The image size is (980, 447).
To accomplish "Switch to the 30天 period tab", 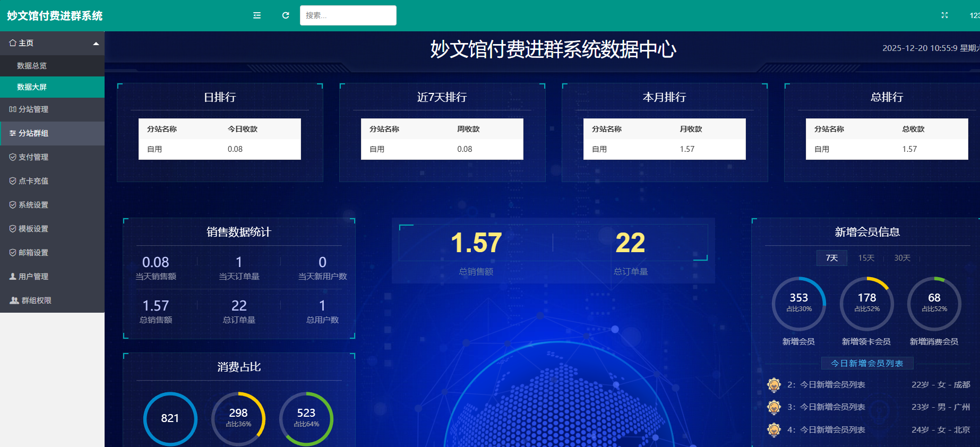I will click(x=902, y=258).
